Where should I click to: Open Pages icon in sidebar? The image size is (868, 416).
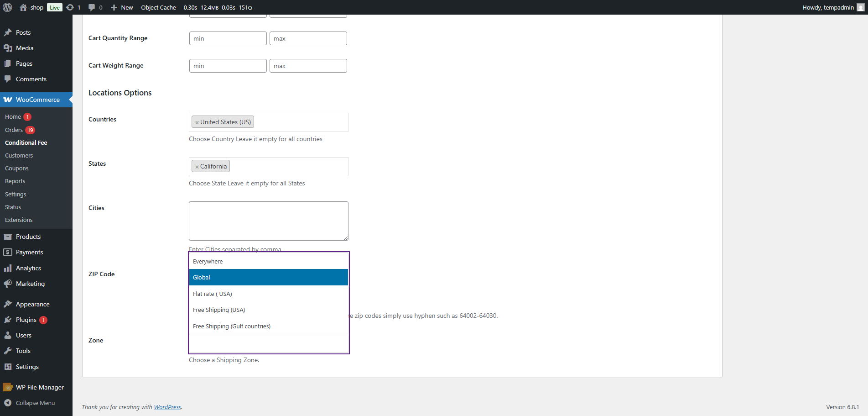click(8, 63)
